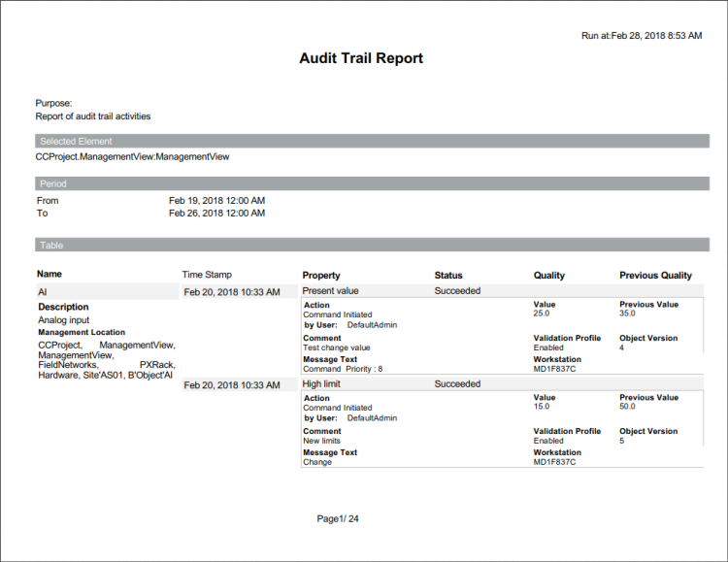Select the Table section header bar
The width and height of the screenshot is (728, 562).
point(372,245)
